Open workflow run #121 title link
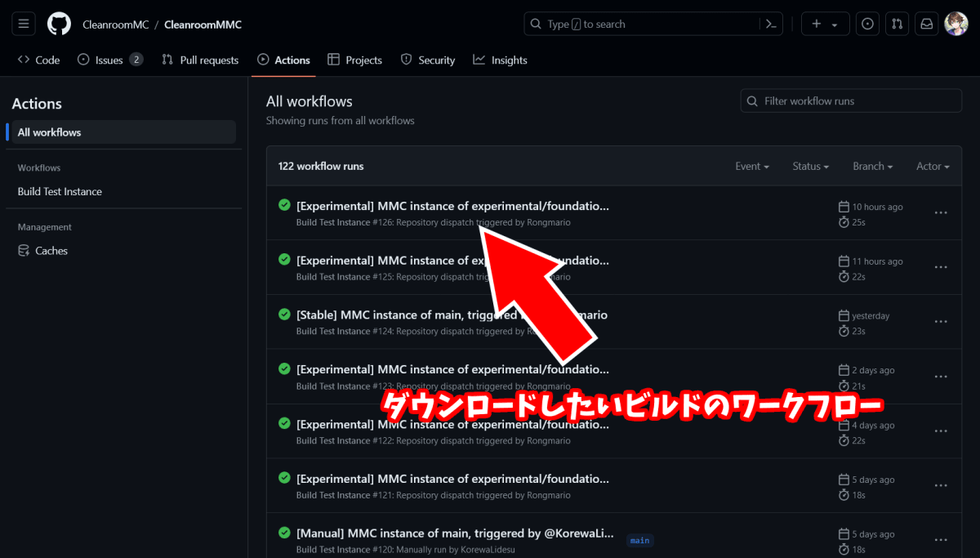This screenshot has width=980, height=558. [452, 479]
